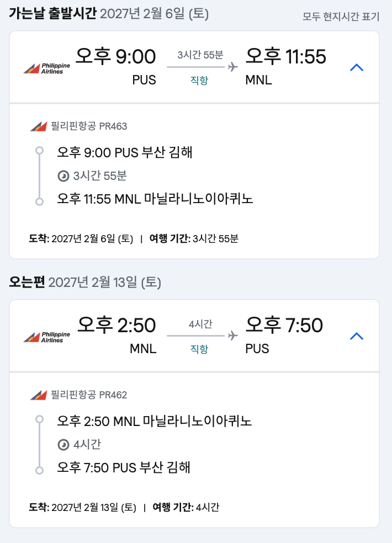Click the 가는날 출발시간 heading

point(53,14)
